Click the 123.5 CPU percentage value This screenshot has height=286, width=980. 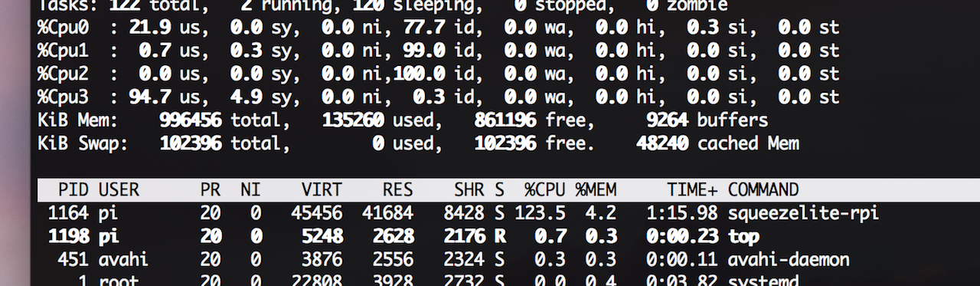coord(540,213)
